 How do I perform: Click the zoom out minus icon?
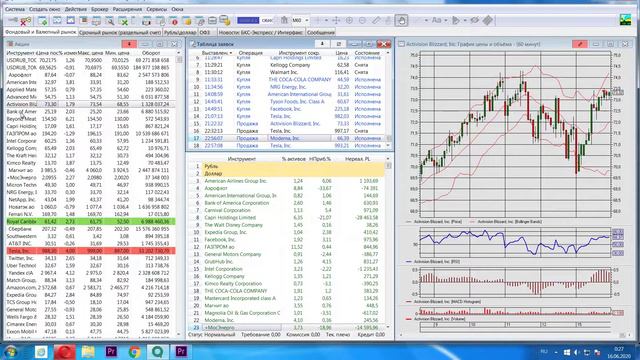(x=362, y=20)
